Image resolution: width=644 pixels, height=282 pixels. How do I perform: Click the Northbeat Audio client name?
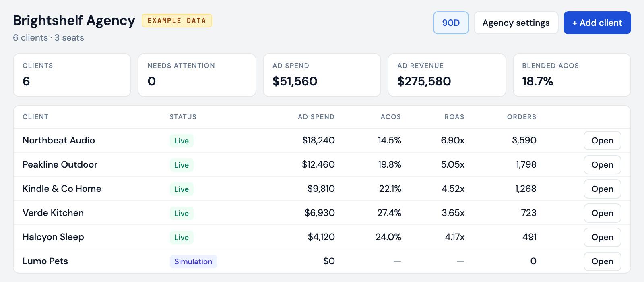tap(59, 141)
